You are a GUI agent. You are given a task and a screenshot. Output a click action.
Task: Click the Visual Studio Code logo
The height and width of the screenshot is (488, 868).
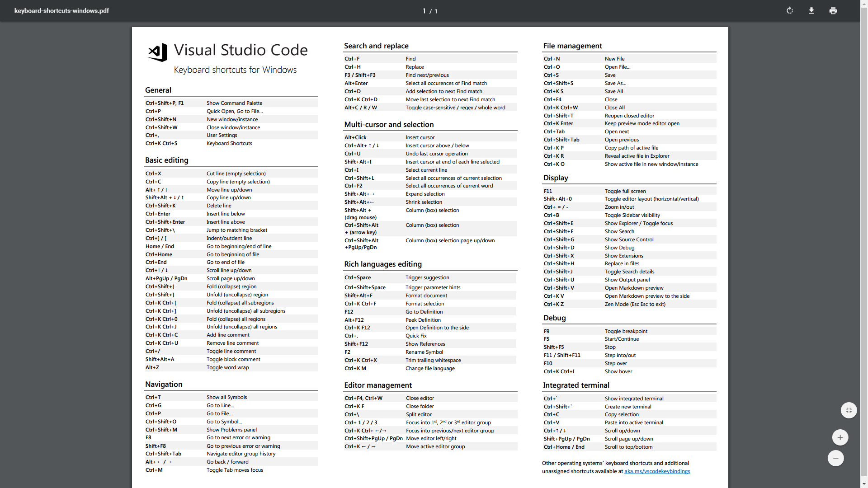[x=158, y=52]
